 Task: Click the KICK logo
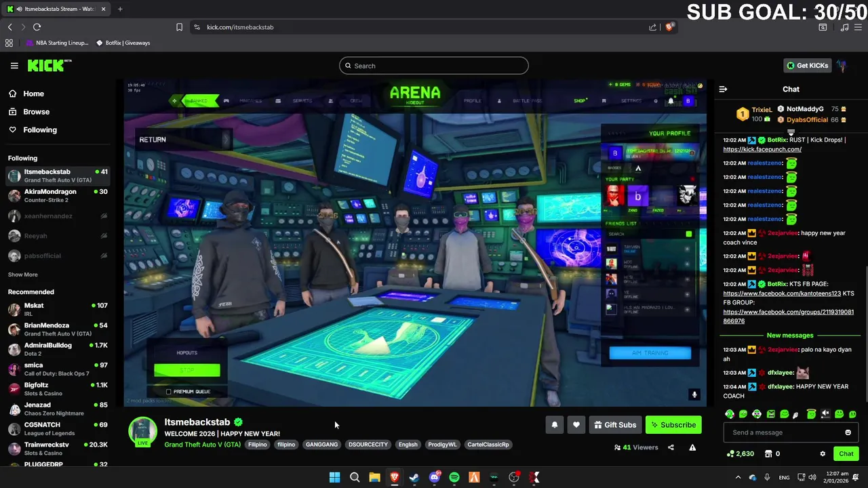50,65
